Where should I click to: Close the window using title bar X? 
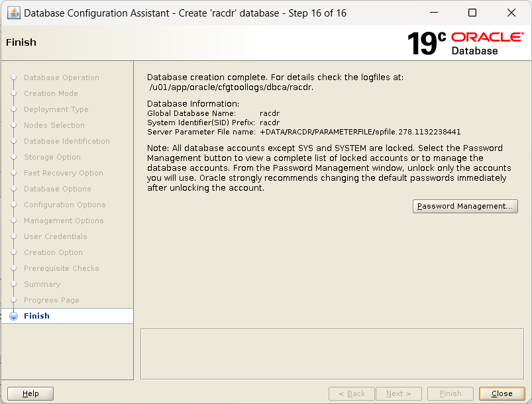point(511,13)
